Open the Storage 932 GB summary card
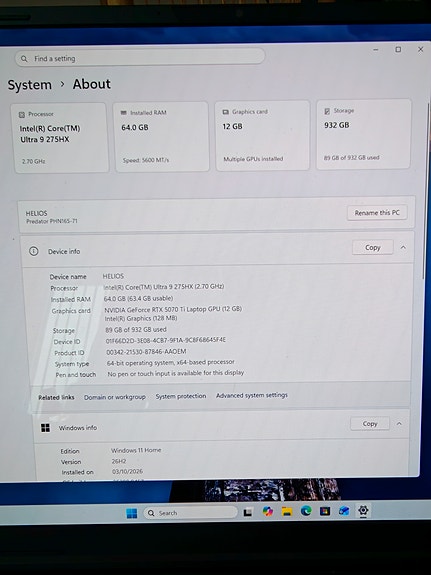Image resolution: width=431 pixels, height=575 pixels. [363, 134]
